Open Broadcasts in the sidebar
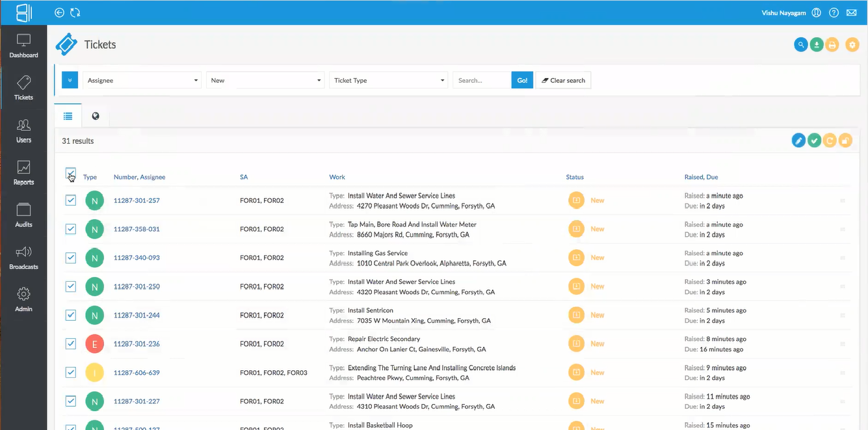The height and width of the screenshot is (430, 868). [23, 258]
